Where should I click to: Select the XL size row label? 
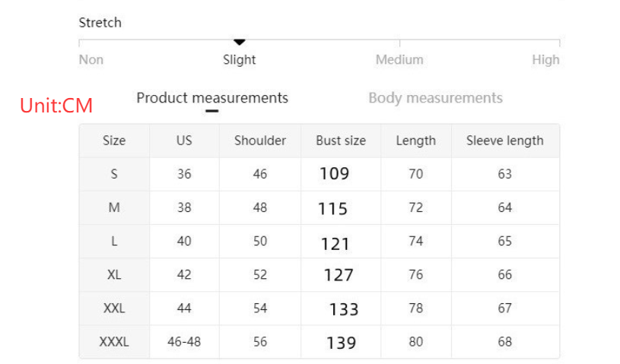(x=114, y=275)
